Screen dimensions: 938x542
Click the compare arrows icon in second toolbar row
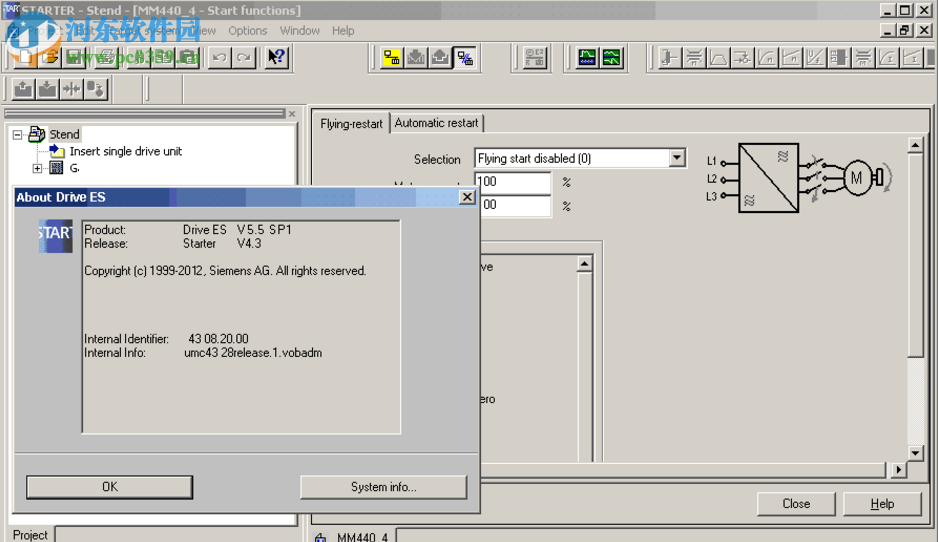(x=71, y=89)
